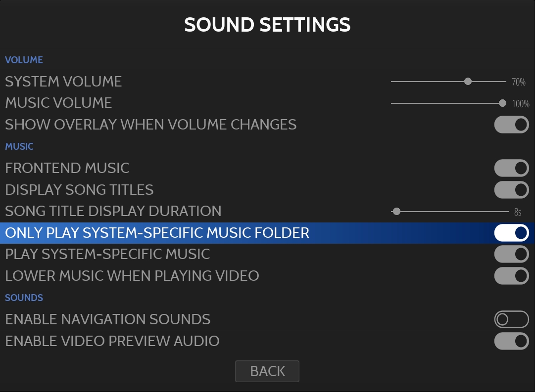The image size is (535, 392).
Task: Click the Song Title Display Duration label
Action: coord(113,211)
